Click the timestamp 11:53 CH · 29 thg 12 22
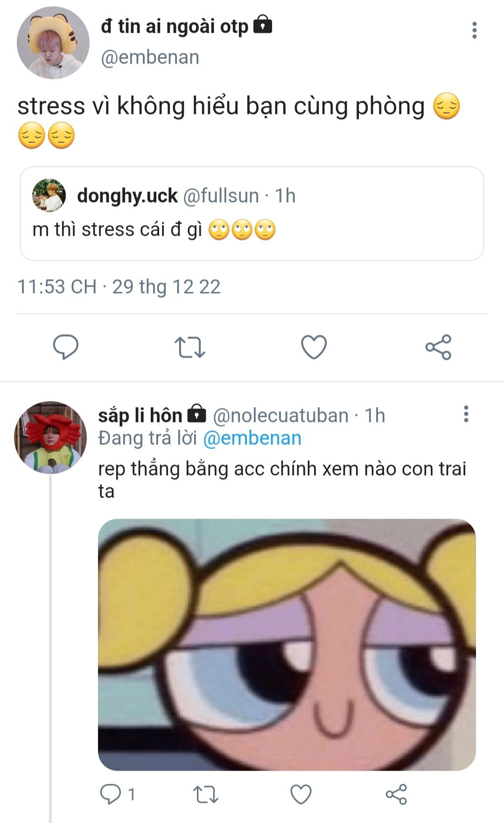 click(x=119, y=287)
